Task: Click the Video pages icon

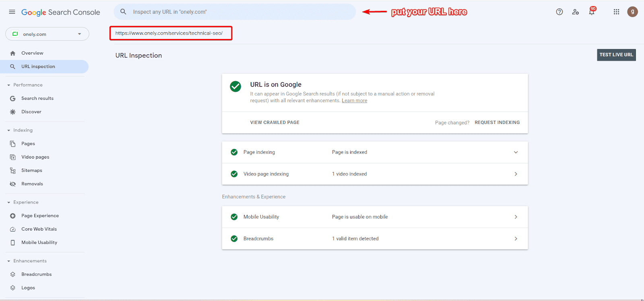Action: click(13, 157)
